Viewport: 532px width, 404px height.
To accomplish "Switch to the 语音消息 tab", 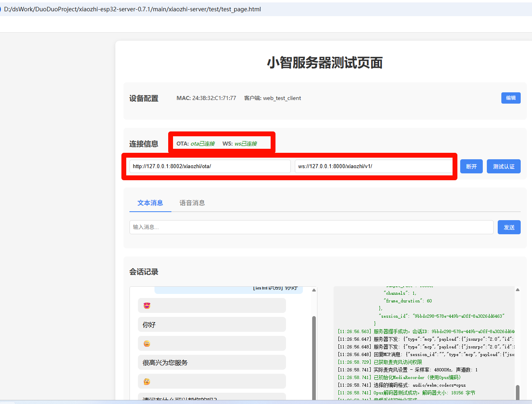I will (x=192, y=203).
